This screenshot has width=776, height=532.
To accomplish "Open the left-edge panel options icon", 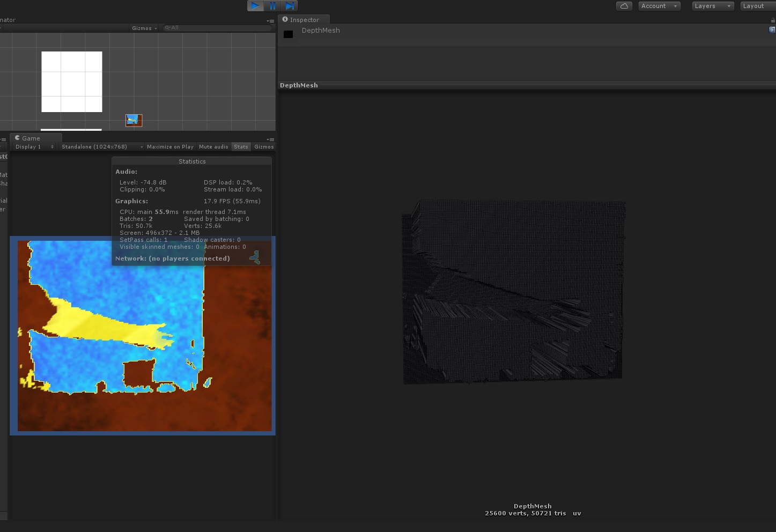I will click(x=3, y=139).
